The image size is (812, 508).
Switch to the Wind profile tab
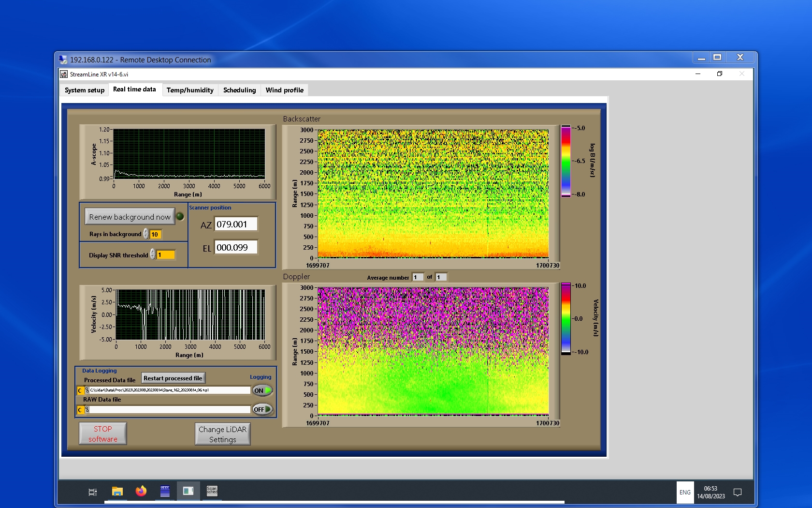pyautogui.click(x=284, y=90)
